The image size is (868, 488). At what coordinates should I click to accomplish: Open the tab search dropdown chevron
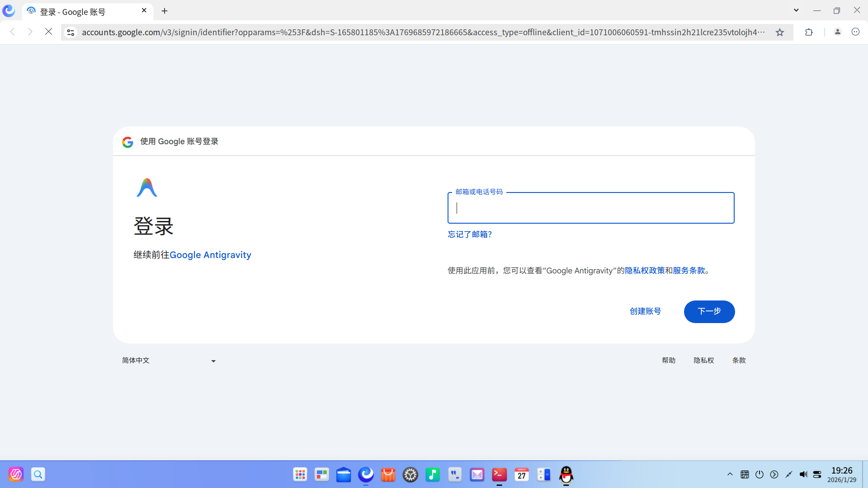(796, 9)
